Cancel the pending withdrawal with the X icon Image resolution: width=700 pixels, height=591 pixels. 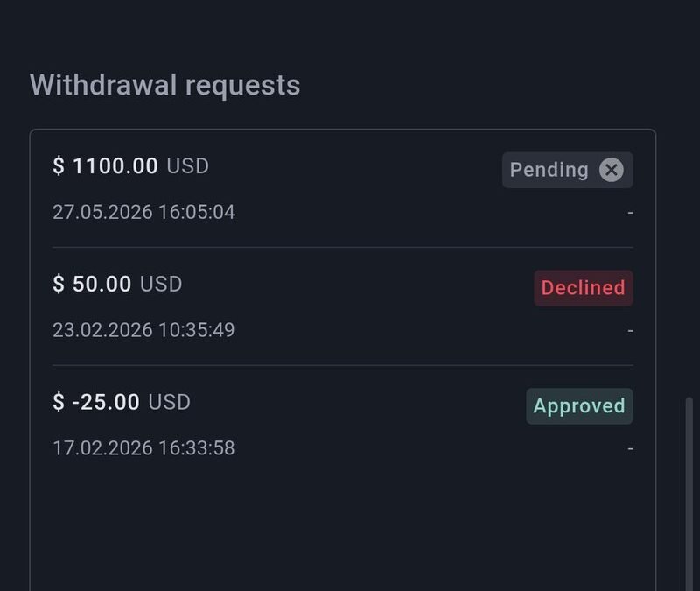coord(611,170)
